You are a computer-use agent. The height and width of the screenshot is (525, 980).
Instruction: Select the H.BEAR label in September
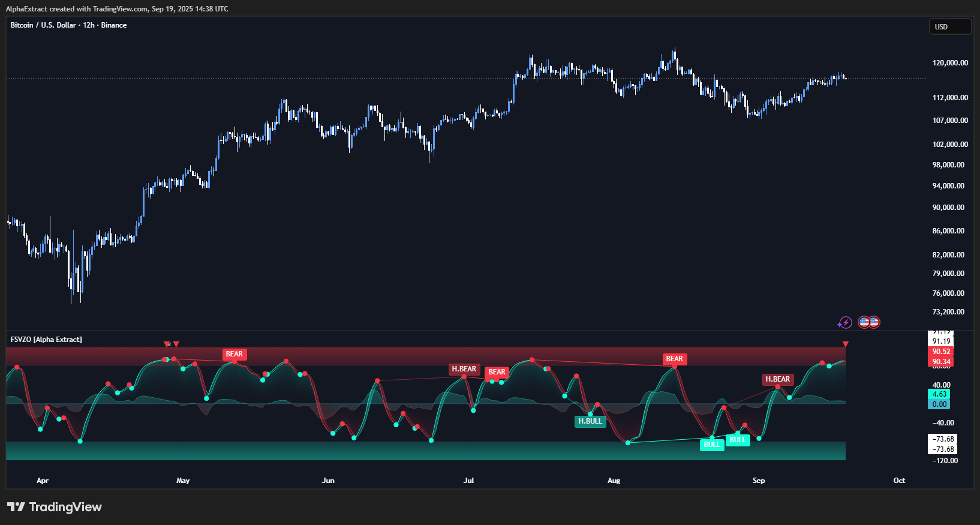[778, 379]
